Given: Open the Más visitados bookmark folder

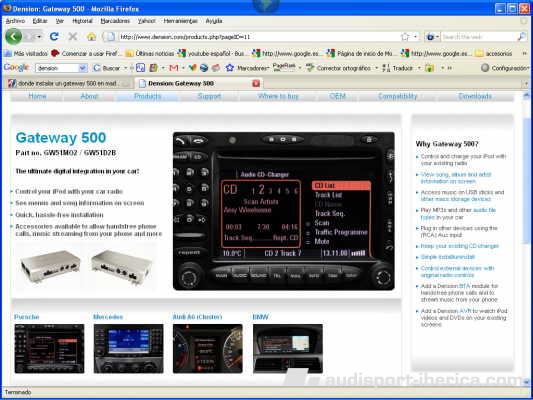Looking at the screenshot, I should 26,53.
